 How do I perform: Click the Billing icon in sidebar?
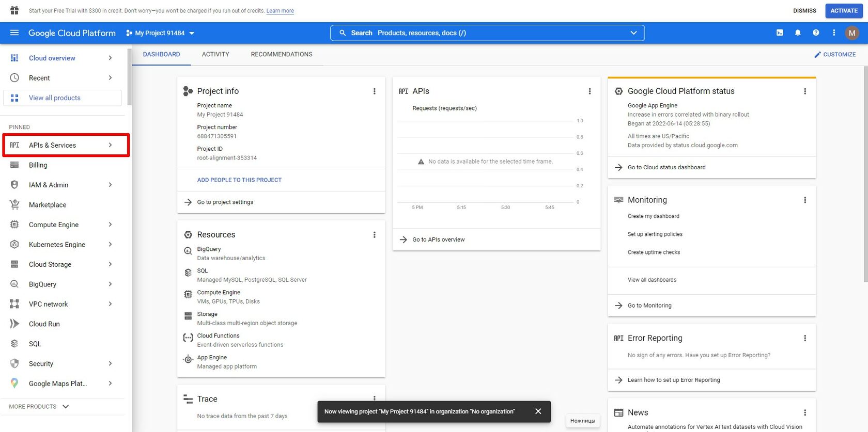point(14,165)
